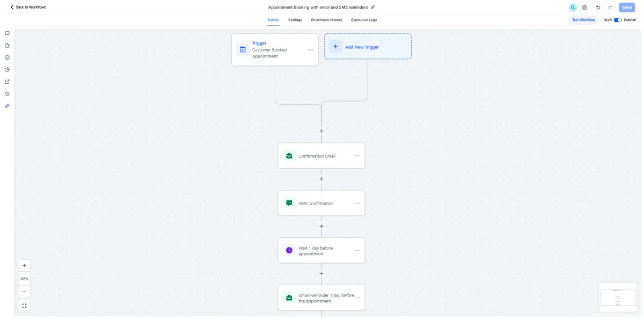644x319 pixels.
Task: Click the pencil icon to rename workflow
Action: [373, 7]
